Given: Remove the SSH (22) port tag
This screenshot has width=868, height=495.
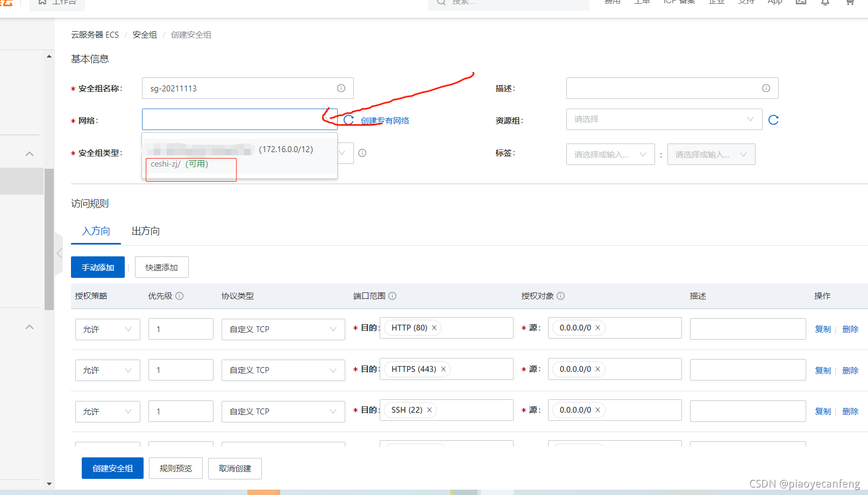Looking at the screenshot, I should pos(429,410).
